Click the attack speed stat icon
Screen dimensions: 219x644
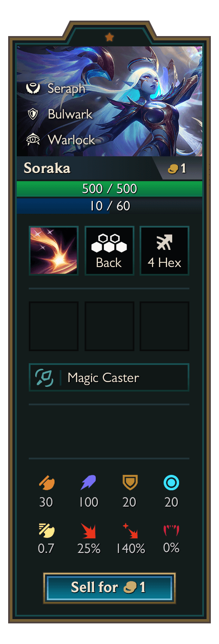46,530
